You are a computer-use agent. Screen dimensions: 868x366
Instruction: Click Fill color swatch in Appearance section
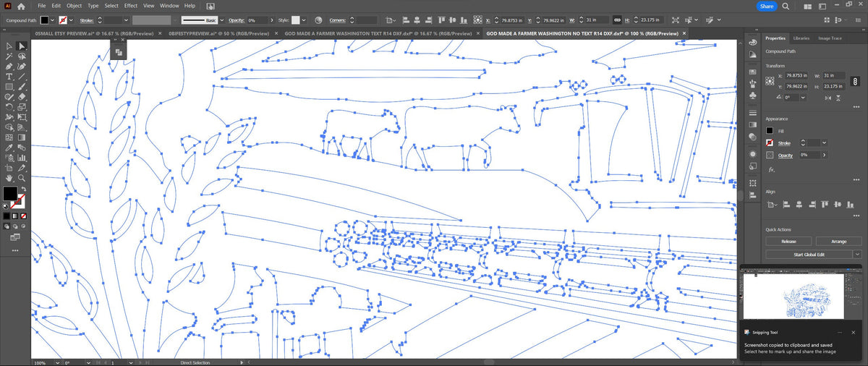point(770,130)
